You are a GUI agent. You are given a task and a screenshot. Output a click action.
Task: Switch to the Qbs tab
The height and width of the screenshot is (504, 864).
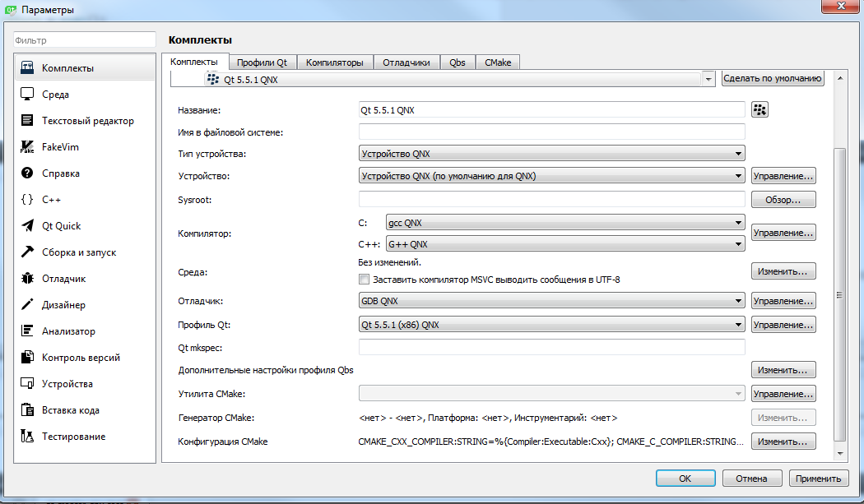(458, 62)
